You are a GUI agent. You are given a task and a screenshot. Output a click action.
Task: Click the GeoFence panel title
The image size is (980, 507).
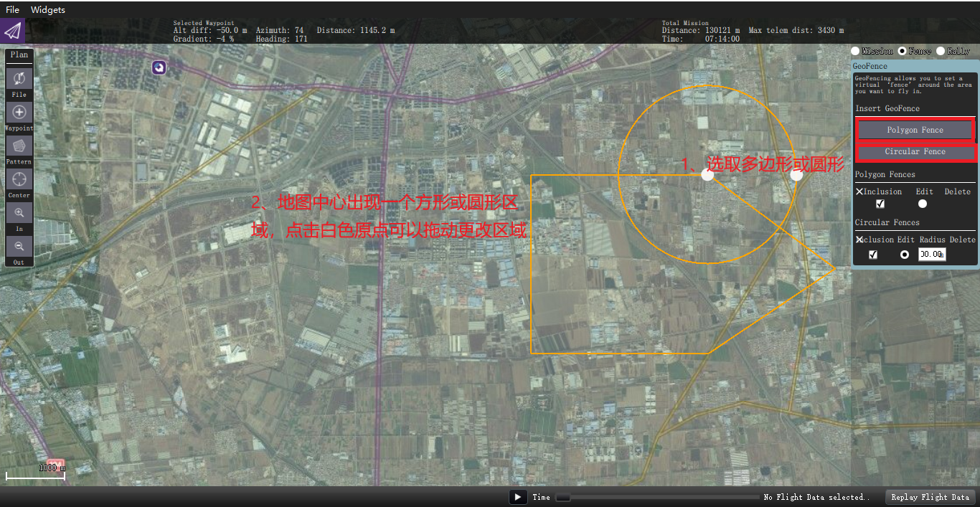coord(870,66)
